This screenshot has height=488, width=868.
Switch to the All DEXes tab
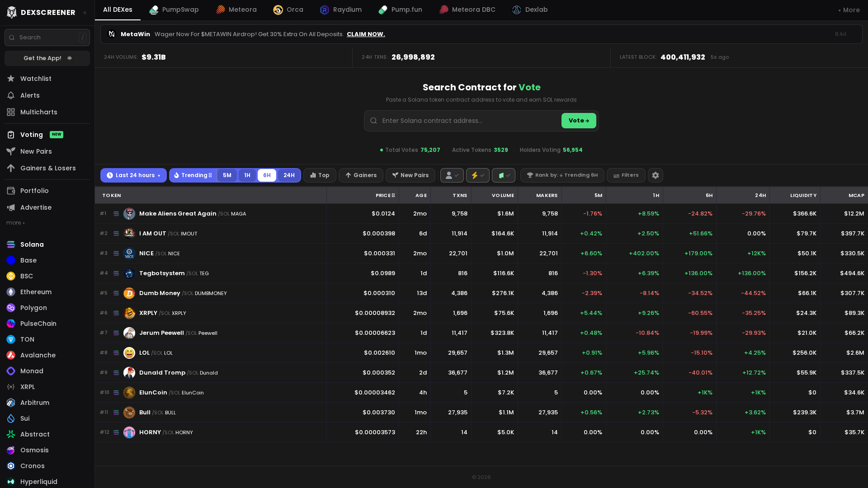pyautogui.click(x=118, y=10)
